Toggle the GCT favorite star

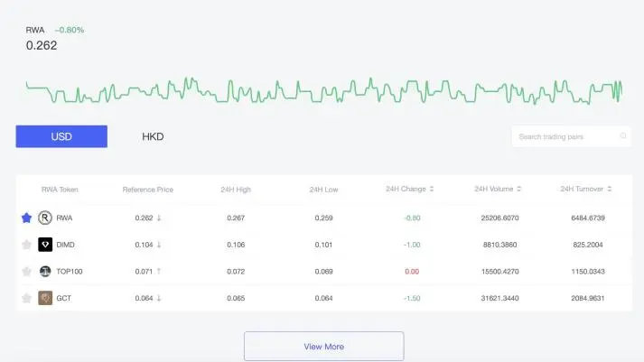(x=26, y=298)
